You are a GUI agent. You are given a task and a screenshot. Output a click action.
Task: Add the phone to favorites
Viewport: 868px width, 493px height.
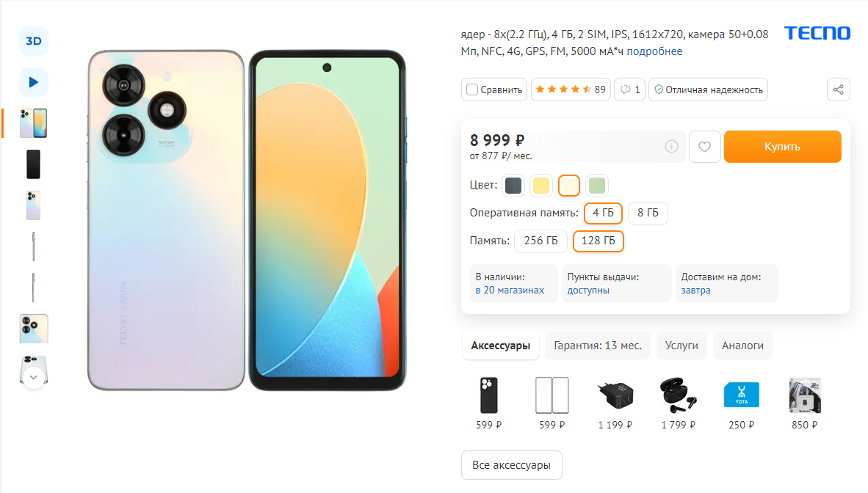[704, 146]
